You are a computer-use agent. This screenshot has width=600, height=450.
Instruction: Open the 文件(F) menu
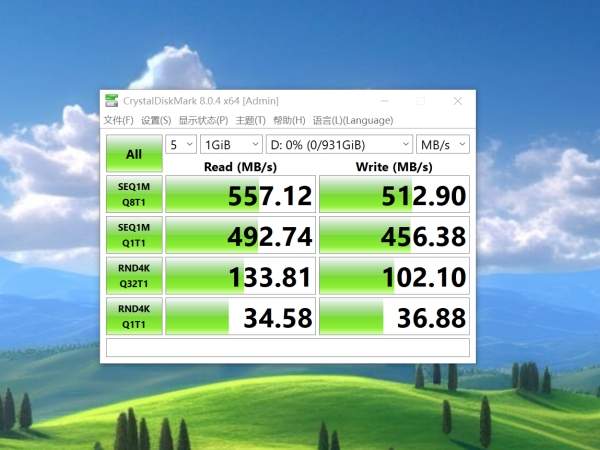(119, 120)
